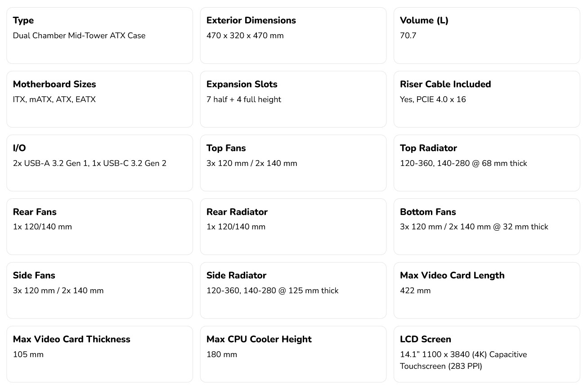Click the 470 x 320 x 470 mm text
The width and height of the screenshot is (588, 385).
click(245, 36)
